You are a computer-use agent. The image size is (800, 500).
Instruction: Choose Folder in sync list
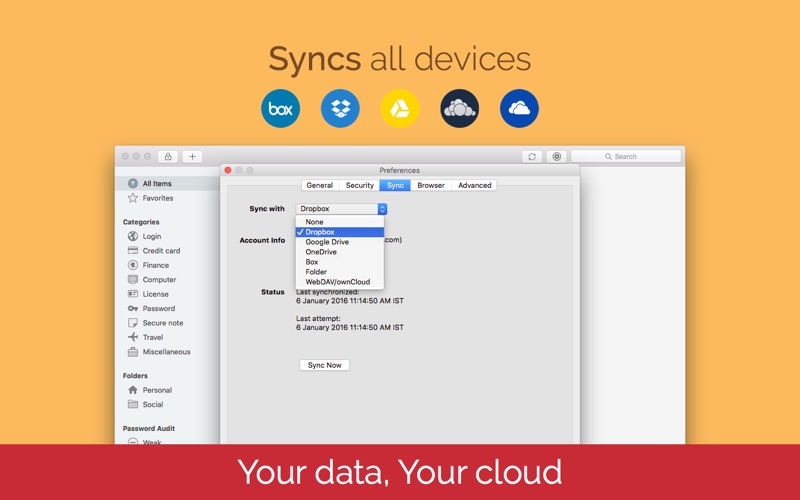click(340, 272)
